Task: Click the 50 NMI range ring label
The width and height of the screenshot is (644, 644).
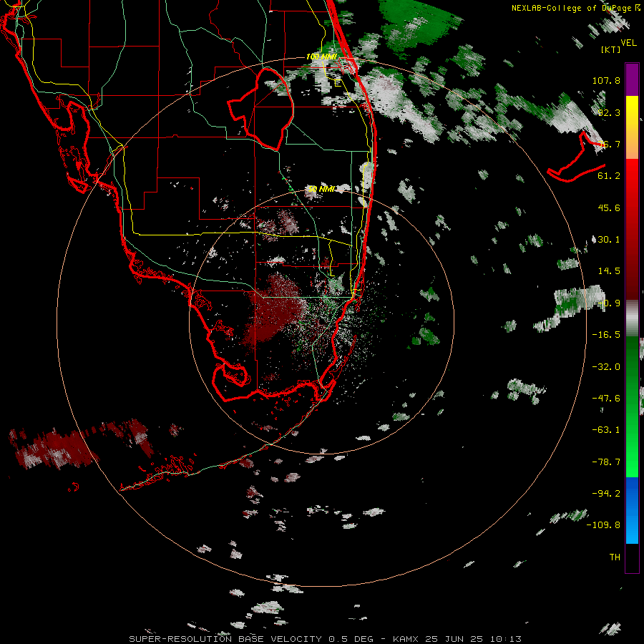Action: click(321, 189)
